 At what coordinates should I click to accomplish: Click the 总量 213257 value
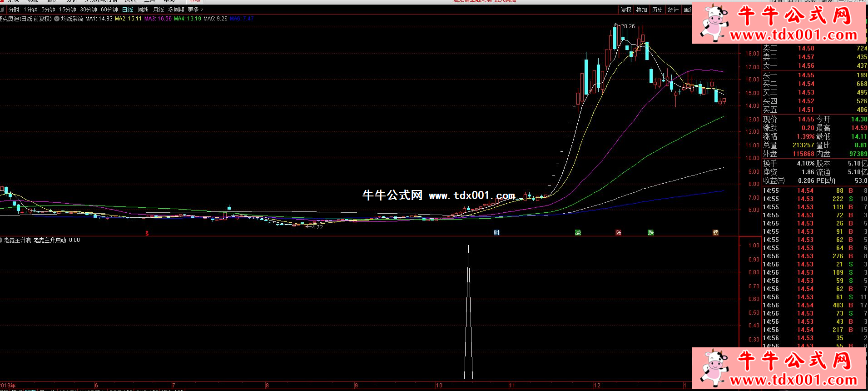click(x=804, y=145)
